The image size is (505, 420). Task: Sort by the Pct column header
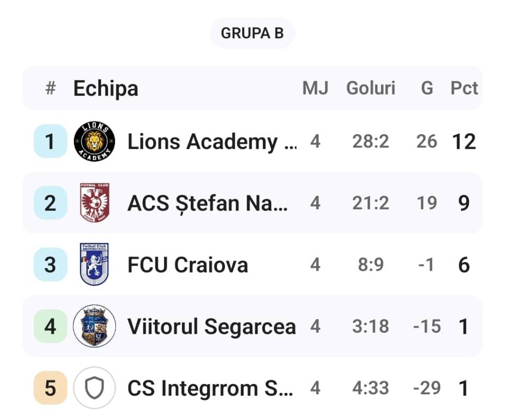tap(464, 88)
